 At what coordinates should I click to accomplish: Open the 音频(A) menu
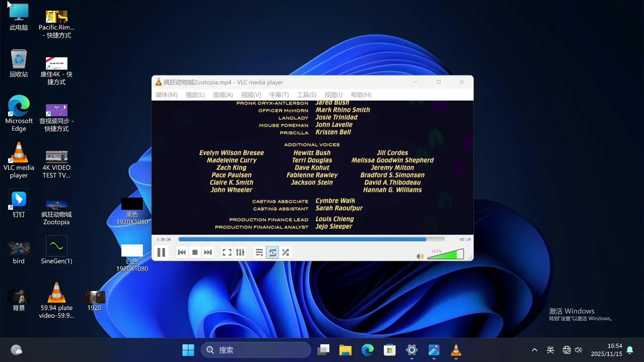[x=223, y=95]
